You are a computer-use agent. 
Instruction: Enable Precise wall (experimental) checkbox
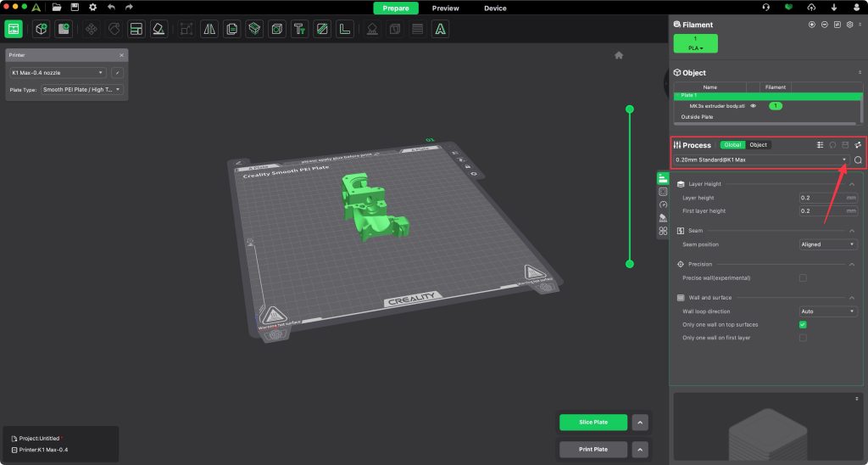803,277
